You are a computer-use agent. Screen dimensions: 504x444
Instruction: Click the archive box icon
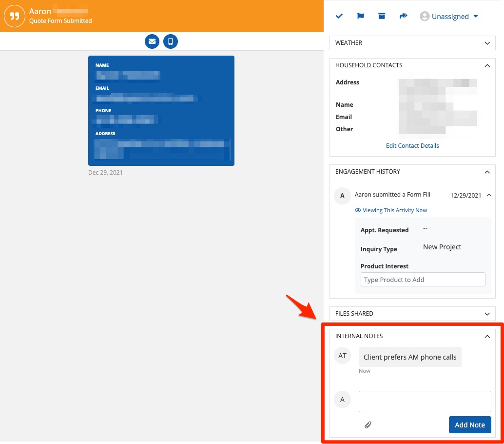tap(382, 16)
